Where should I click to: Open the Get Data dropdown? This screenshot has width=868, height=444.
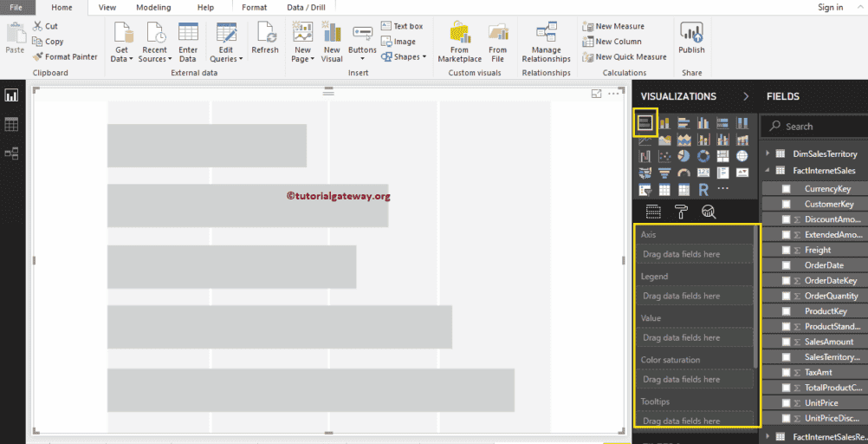tap(121, 43)
